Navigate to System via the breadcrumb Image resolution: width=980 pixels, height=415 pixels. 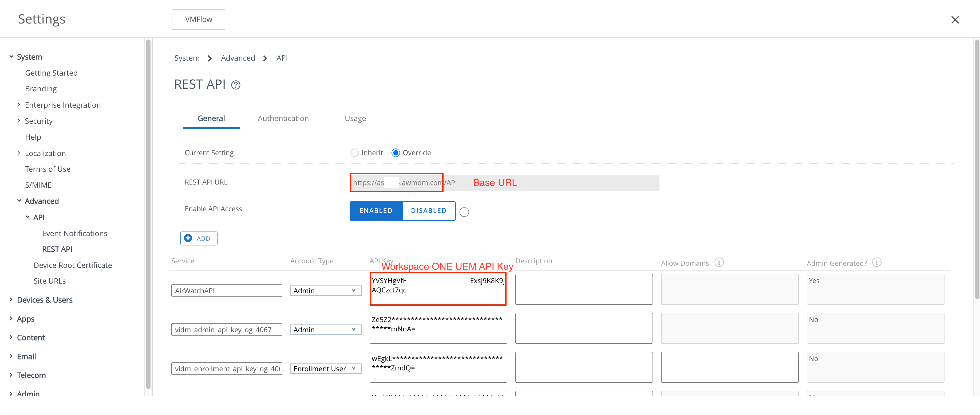187,58
